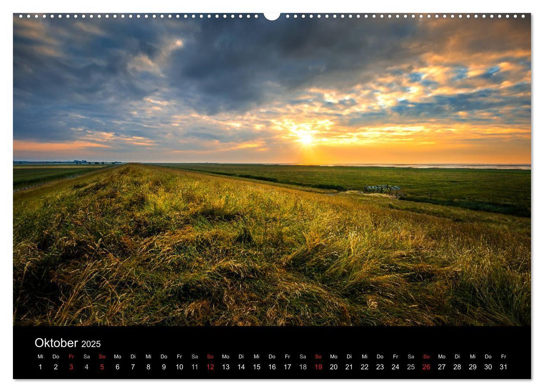Click the 'Fr' weekday label above date 31
Screen dimensions: 544x392
[503, 357]
